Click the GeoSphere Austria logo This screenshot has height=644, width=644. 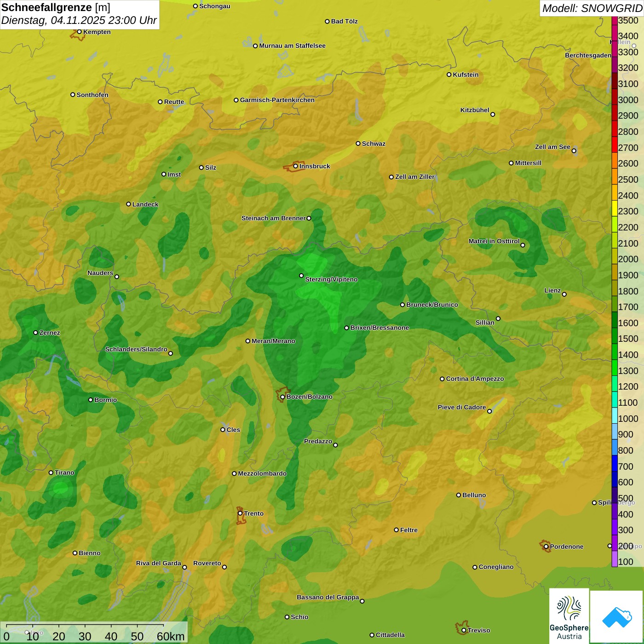pos(569,616)
